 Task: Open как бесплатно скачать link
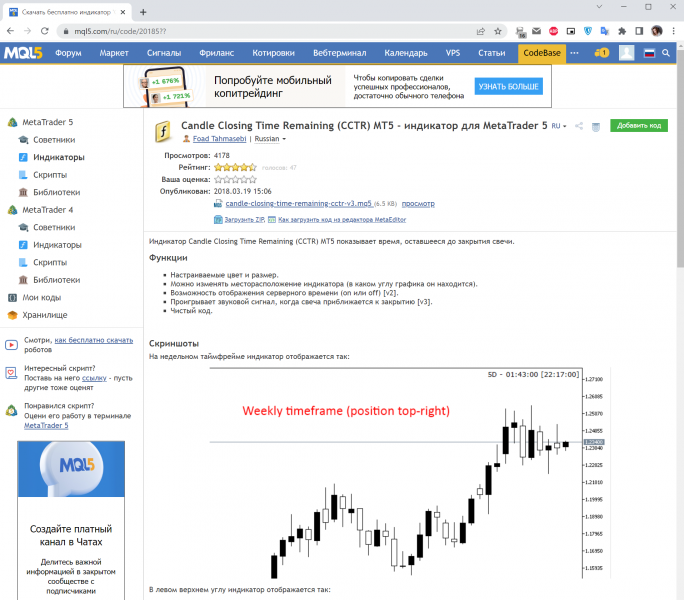(x=94, y=340)
